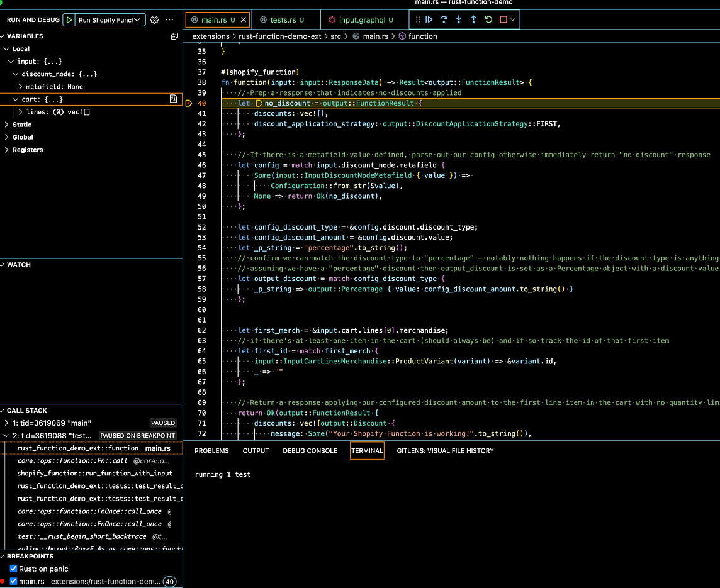The image size is (720, 588).
Task: Uncheck the 'Rust: on panic' breakpoint
Action: pyautogui.click(x=14, y=569)
